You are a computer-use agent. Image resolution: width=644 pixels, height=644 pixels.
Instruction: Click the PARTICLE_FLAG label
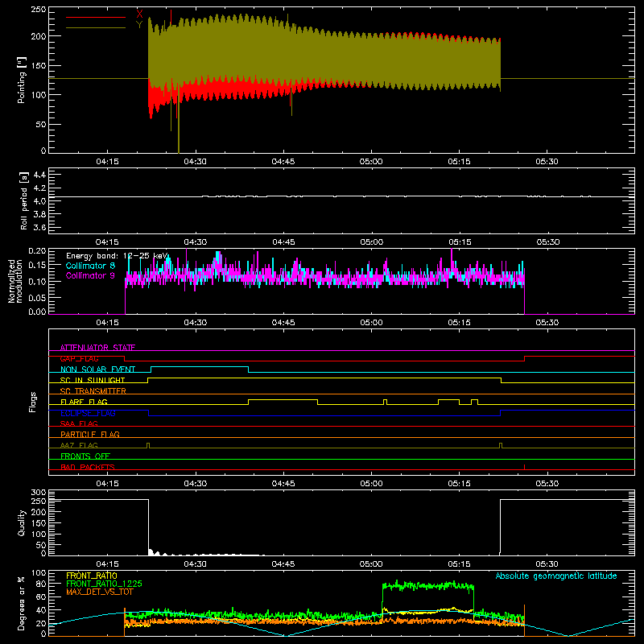(x=90, y=435)
